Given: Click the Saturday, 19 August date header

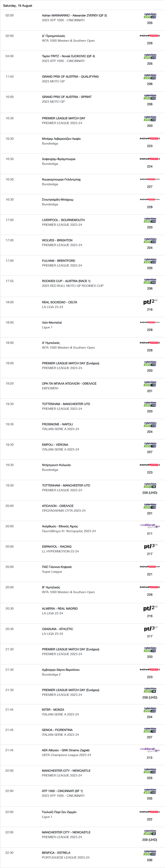Looking at the screenshot, I should click(18, 6).
